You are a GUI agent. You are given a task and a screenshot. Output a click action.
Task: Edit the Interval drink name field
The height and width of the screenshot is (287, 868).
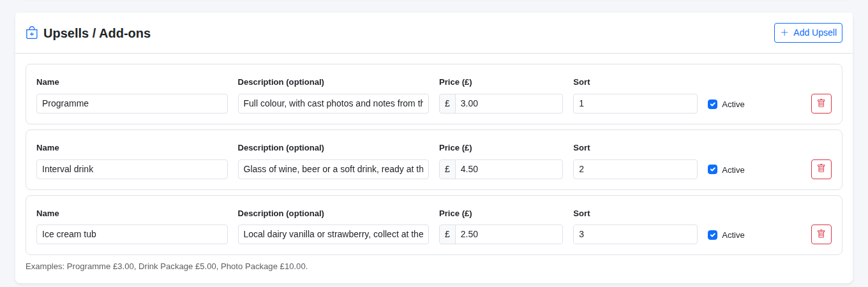pyautogui.click(x=132, y=169)
